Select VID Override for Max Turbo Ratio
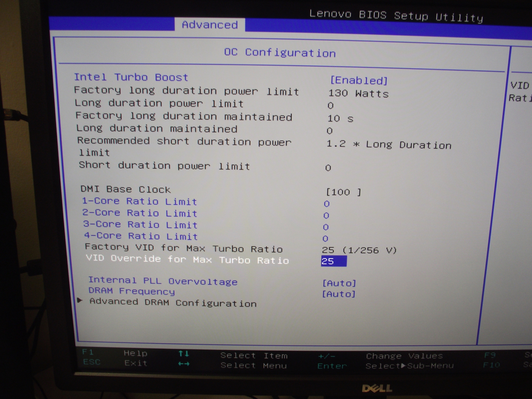The height and width of the screenshot is (399, 532). (187, 259)
